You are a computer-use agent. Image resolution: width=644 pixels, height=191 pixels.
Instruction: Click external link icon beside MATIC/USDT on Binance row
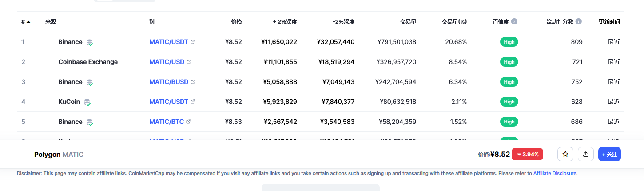(x=193, y=42)
